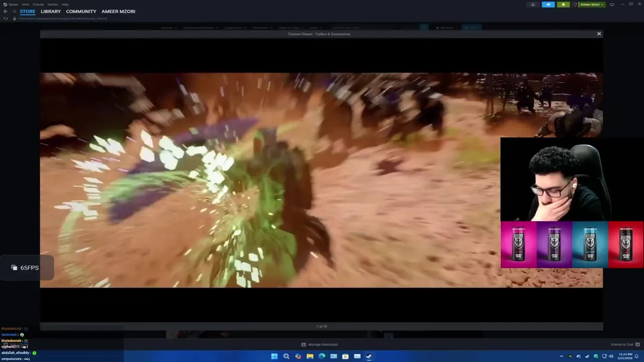The image size is (644, 362).
Task: Click the blue energy drink can banner
Action: 590,244
